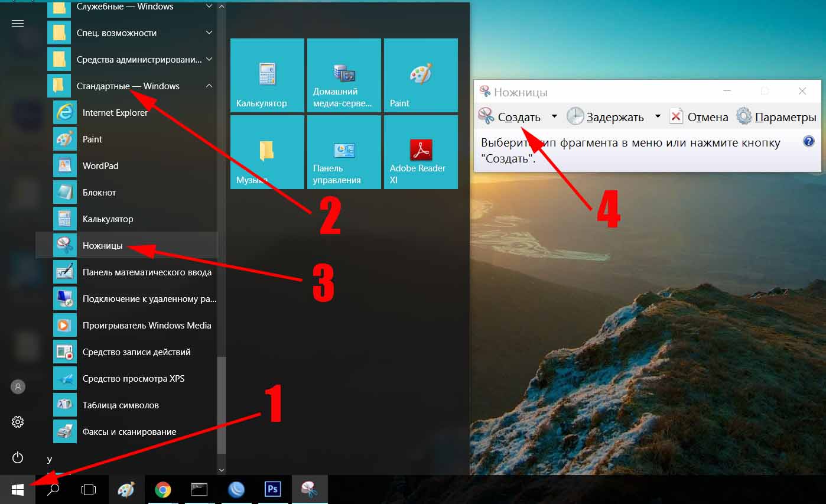Open Таблица символов
Viewport: 826px width, 504px height.
point(126,405)
